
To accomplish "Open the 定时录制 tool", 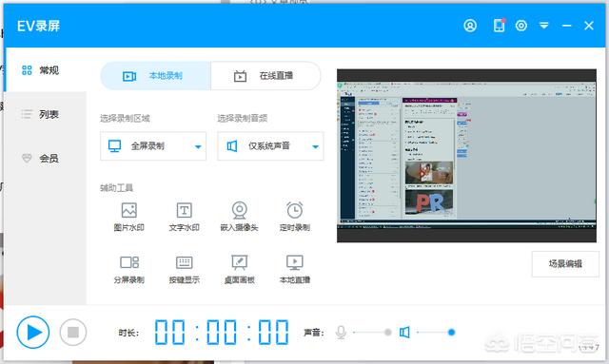I will point(295,218).
